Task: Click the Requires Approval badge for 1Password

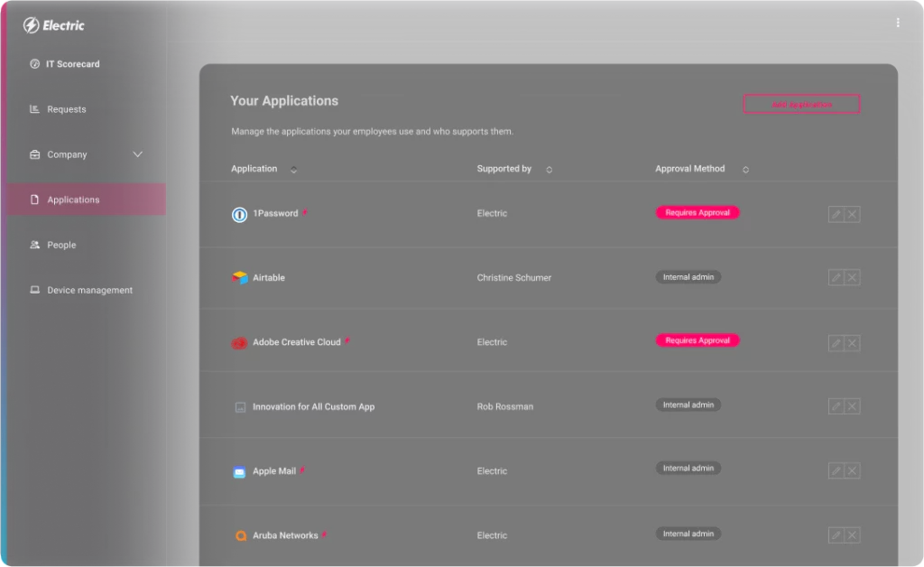Action: click(x=698, y=213)
